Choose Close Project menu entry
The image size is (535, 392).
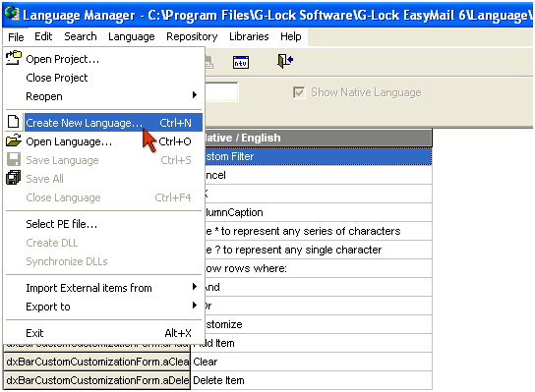point(103,78)
